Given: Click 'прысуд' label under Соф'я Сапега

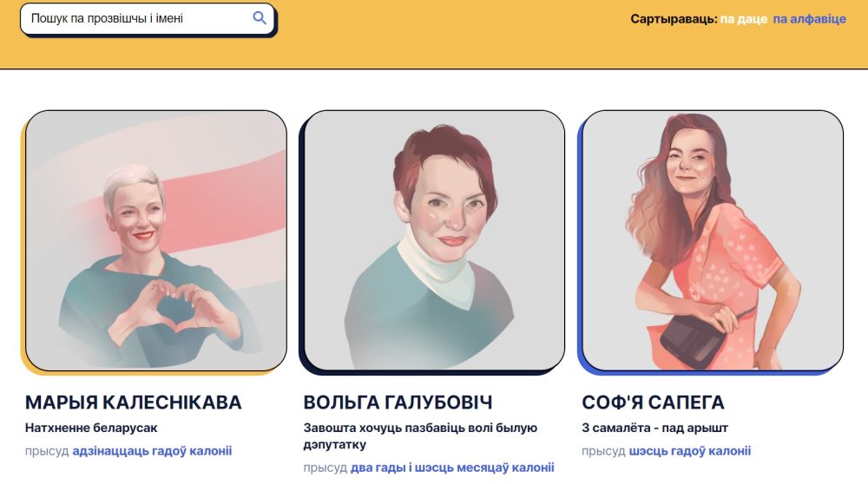Looking at the screenshot, I should click(603, 451).
